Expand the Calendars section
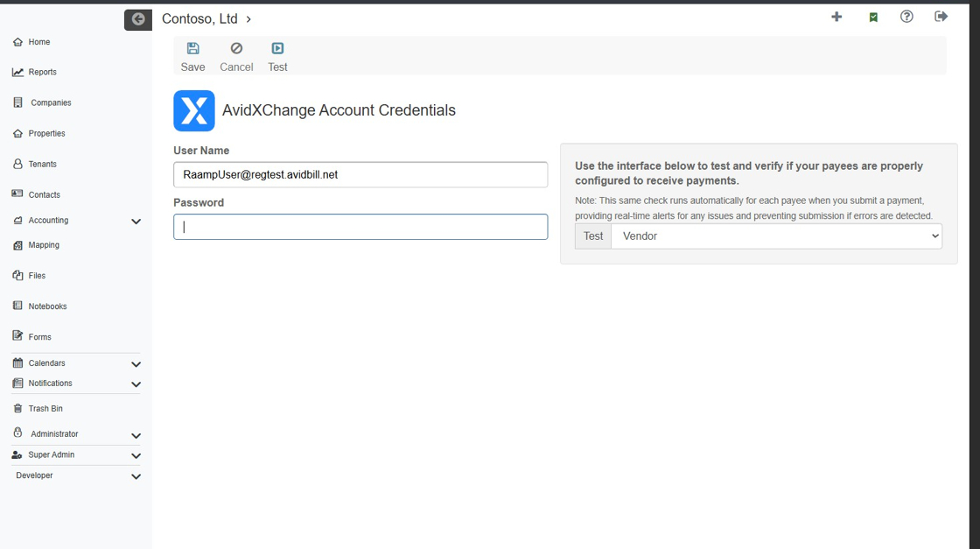980x549 pixels. pyautogui.click(x=136, y=364)
